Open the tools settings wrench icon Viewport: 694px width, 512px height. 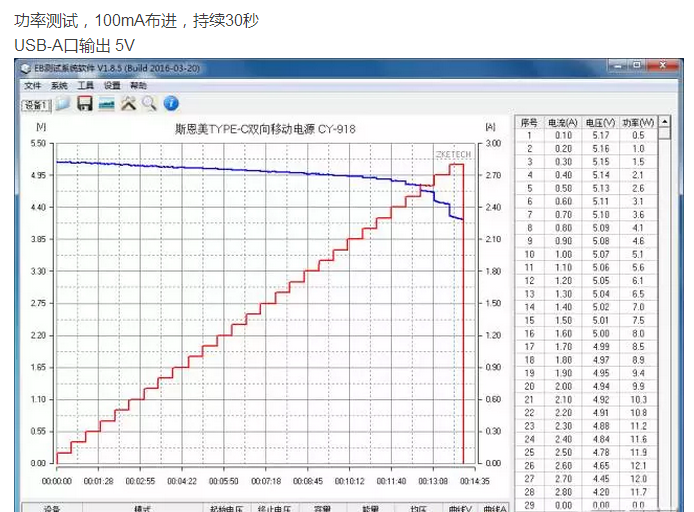(x=128, y=104)
